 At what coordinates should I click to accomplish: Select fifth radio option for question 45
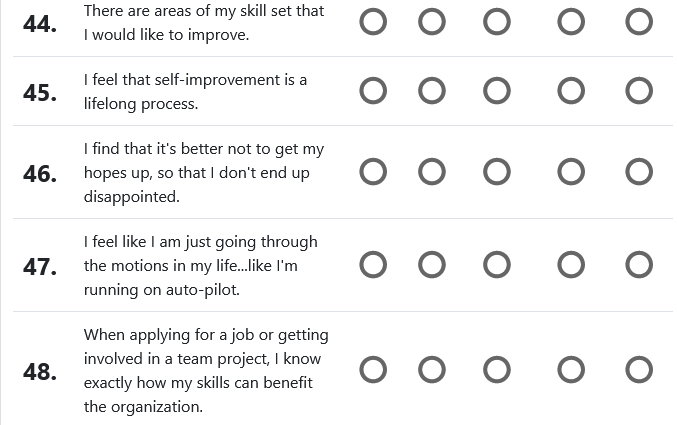click(x=639, y=91)
